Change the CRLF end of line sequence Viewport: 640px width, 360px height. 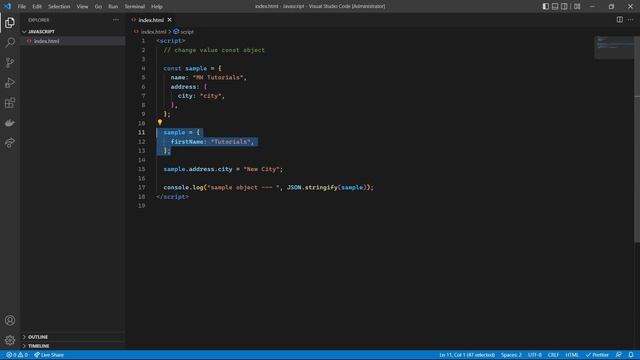553,355
